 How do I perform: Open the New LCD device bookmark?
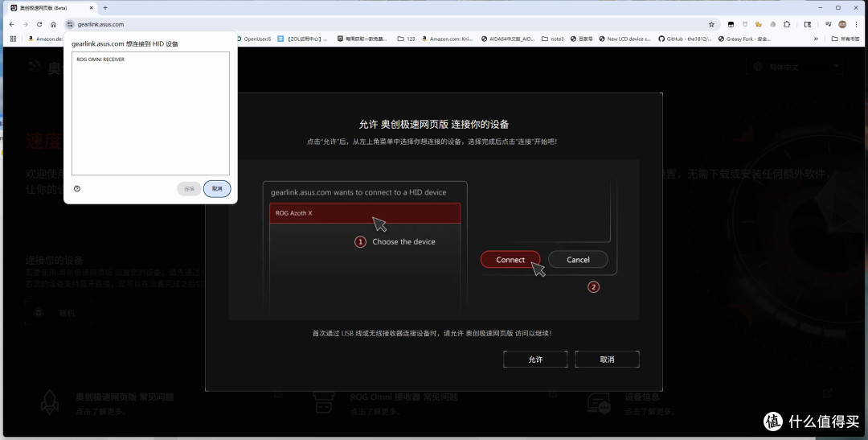[x=625, y=39]
